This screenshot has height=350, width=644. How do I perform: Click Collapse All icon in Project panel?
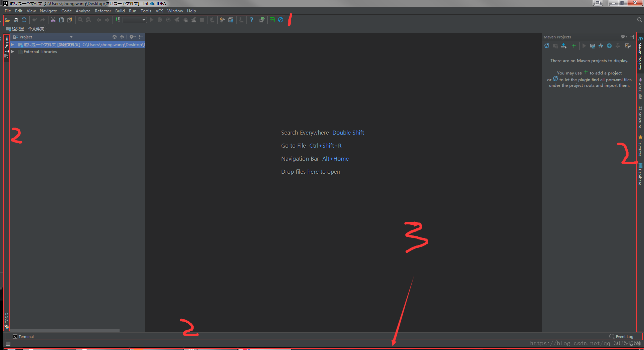coord(122,37)
